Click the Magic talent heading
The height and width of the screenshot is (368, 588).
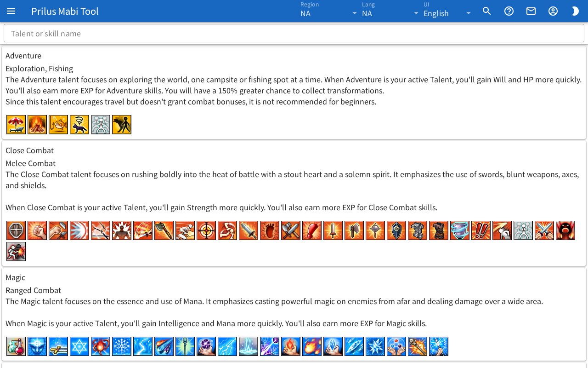[15, 277]
